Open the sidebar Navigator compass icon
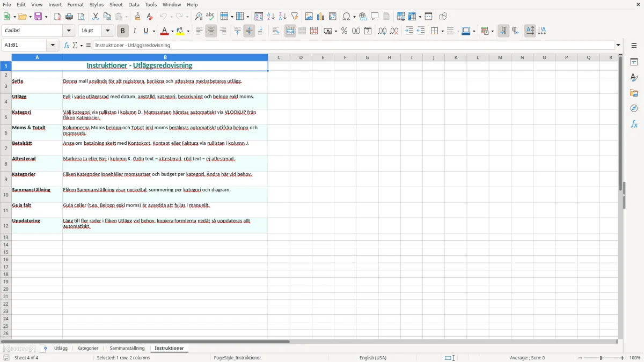The image size is (644, 362). coord(634,108)
